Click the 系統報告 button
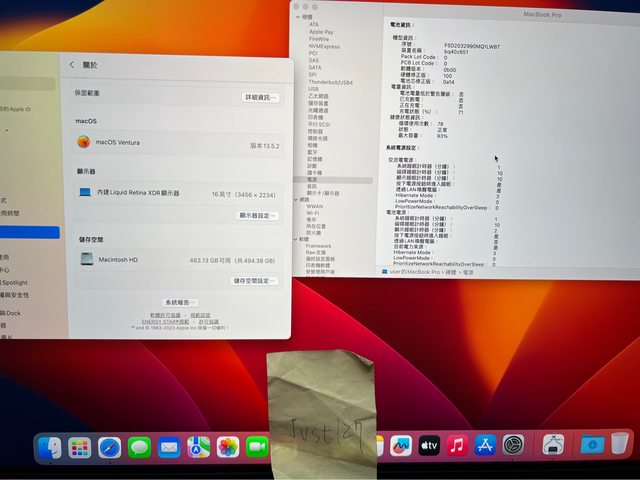Screen dimensions: 640x480 [x=180, y=302]
